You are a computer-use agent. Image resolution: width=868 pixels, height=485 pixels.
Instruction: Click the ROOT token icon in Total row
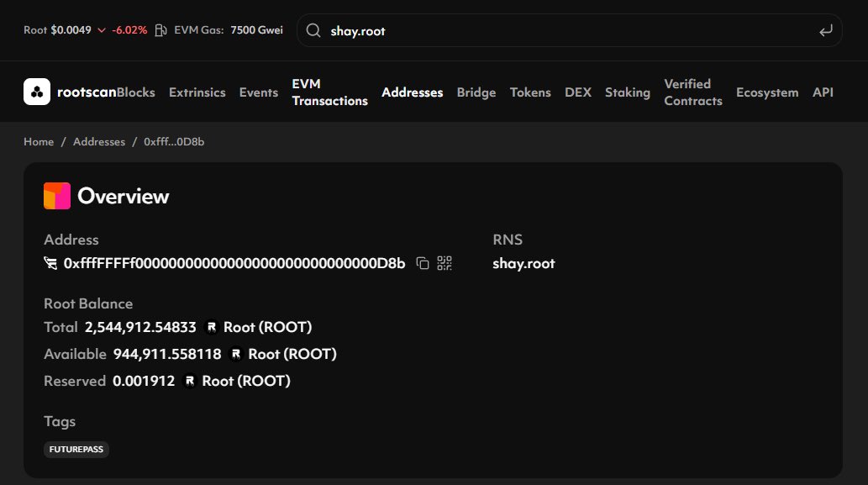click(212, 327)
